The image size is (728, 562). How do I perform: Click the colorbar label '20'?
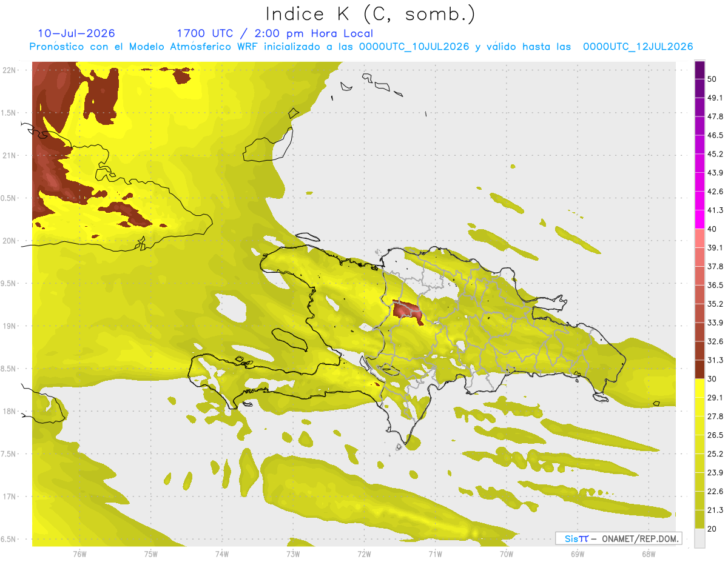click(712, 529)
